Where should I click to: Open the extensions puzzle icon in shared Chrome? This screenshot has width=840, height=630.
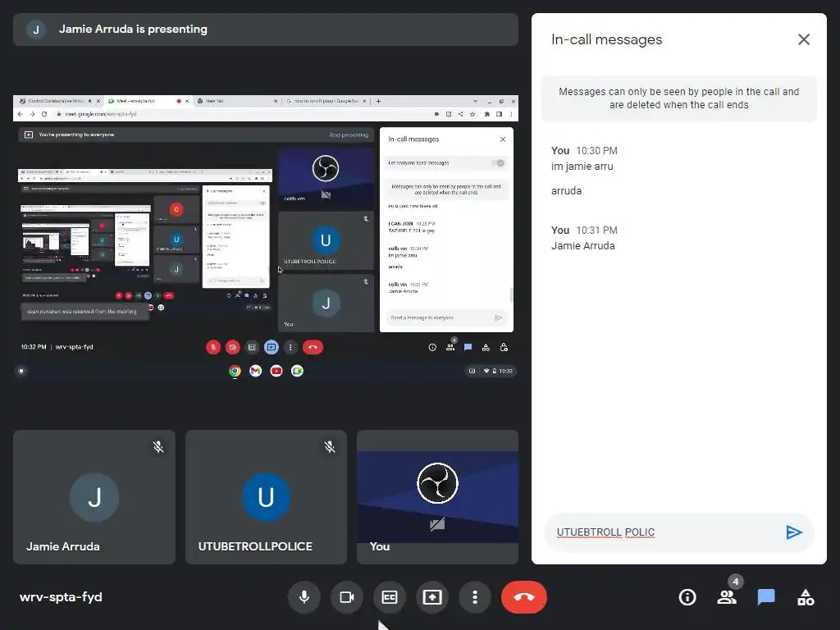[x=487, y=114]
